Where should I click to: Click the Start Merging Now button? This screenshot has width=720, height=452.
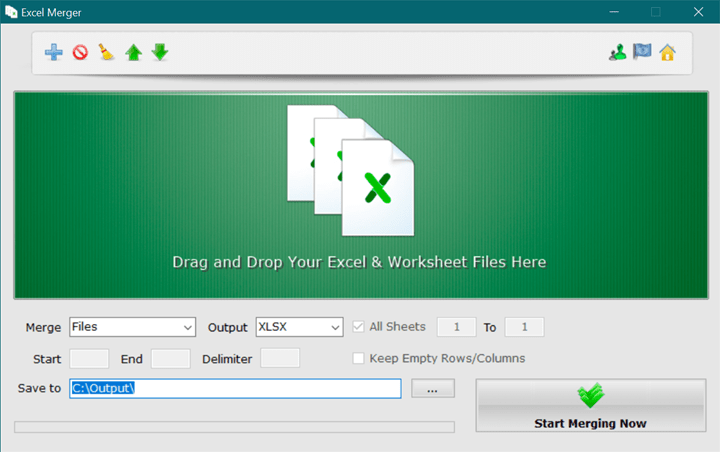(x=591, y=405)
